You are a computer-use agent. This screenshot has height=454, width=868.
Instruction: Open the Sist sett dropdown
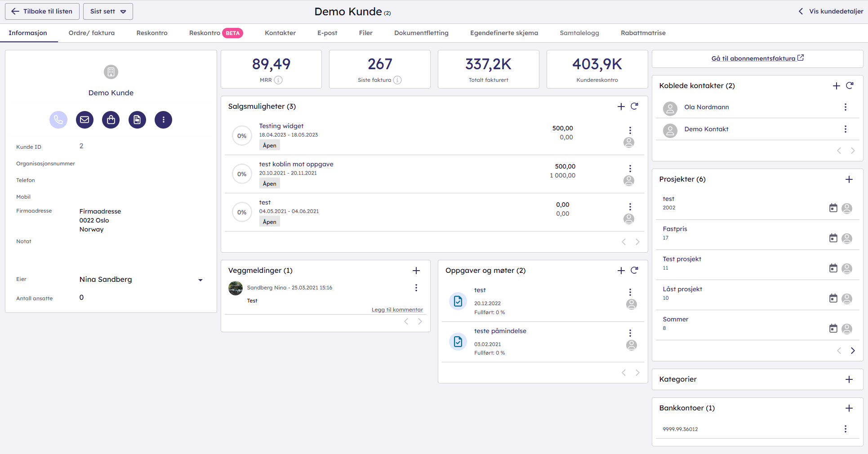click(108, 11)
